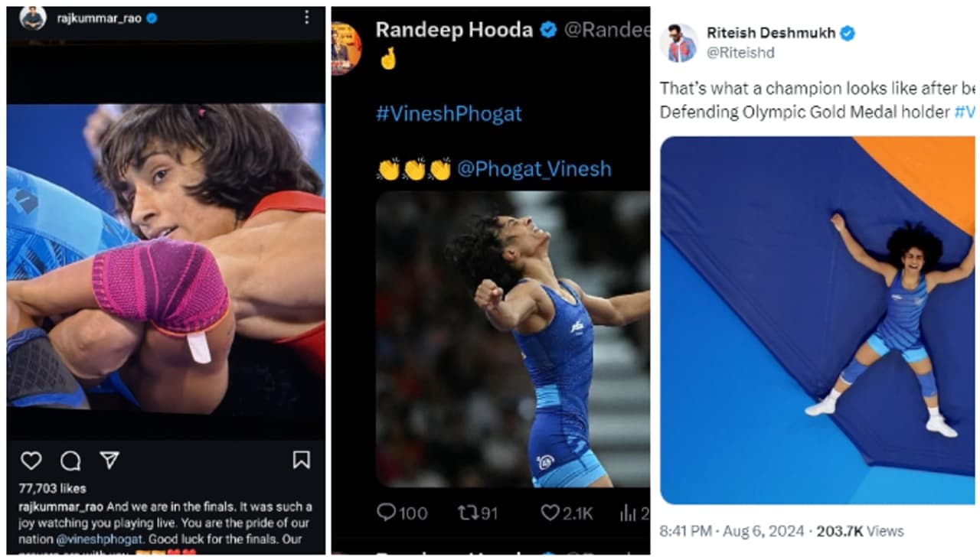Open Randeep Hooda's profile avatar
The height and width of the screenshot is (560, 980).
pyautogui.click(x=346, y=47)
